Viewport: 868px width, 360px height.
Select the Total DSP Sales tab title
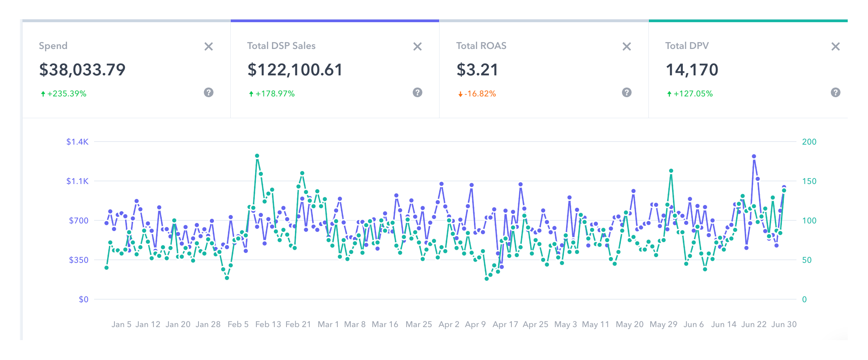point(281,46)
